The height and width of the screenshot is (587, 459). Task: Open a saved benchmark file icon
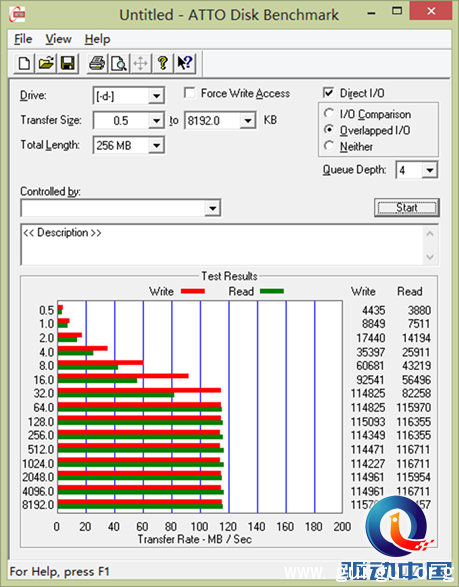[46, 63]
